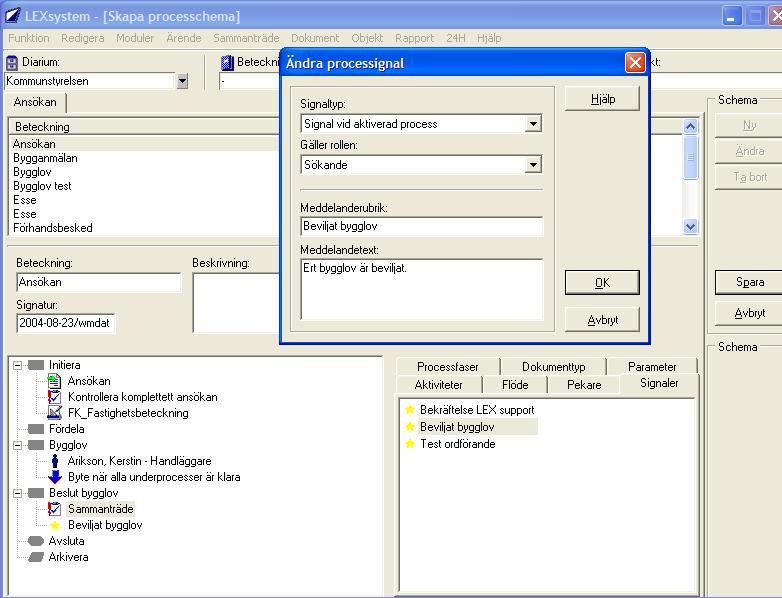Click the Beteckning list scrollbar up arrow

pyautogui.click(x=690, y=126)
